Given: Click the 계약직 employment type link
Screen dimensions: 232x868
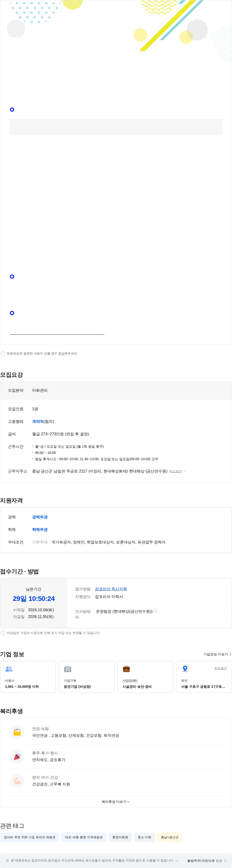Looking at the screenshot, I should [38, 422].
